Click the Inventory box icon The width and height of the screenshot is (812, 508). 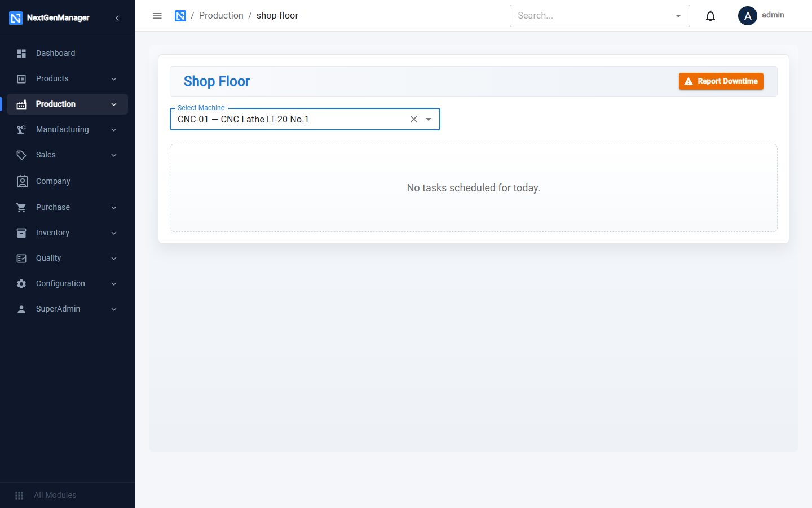tap(21, 233)
